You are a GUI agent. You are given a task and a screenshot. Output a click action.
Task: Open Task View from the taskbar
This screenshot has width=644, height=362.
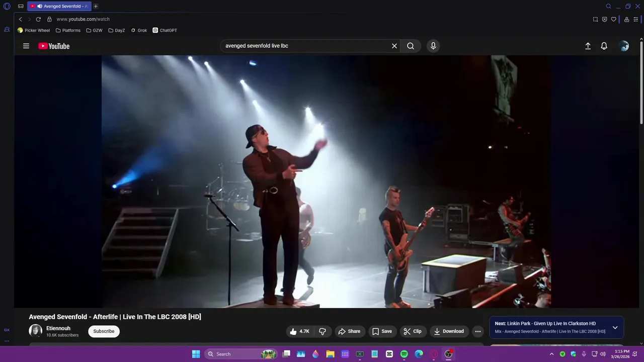pos(286,354)
